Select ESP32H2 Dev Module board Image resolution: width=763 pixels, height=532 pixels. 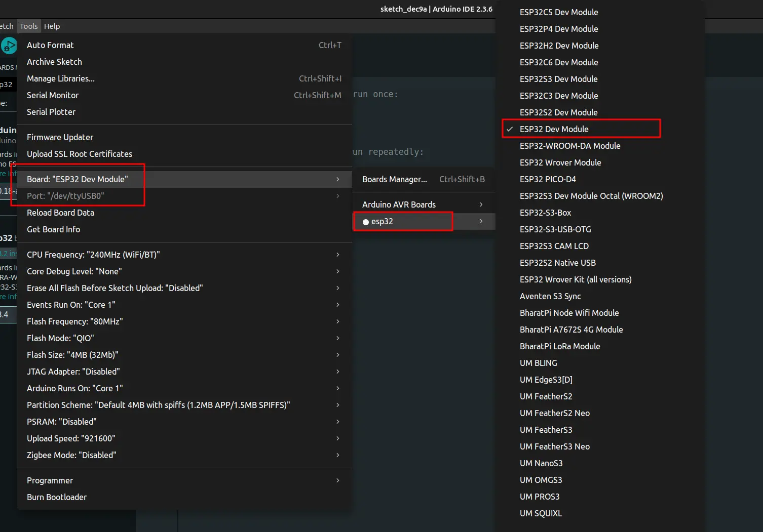tap(600, 46)
